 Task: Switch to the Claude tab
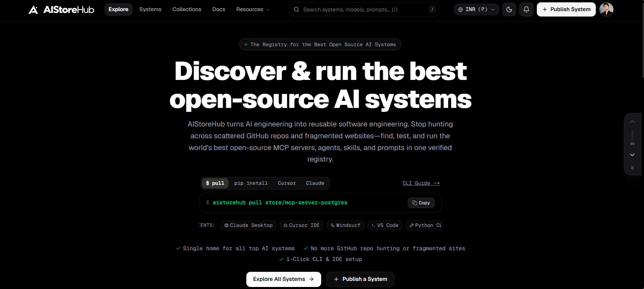pyautogui.click(x=315, y=183)
